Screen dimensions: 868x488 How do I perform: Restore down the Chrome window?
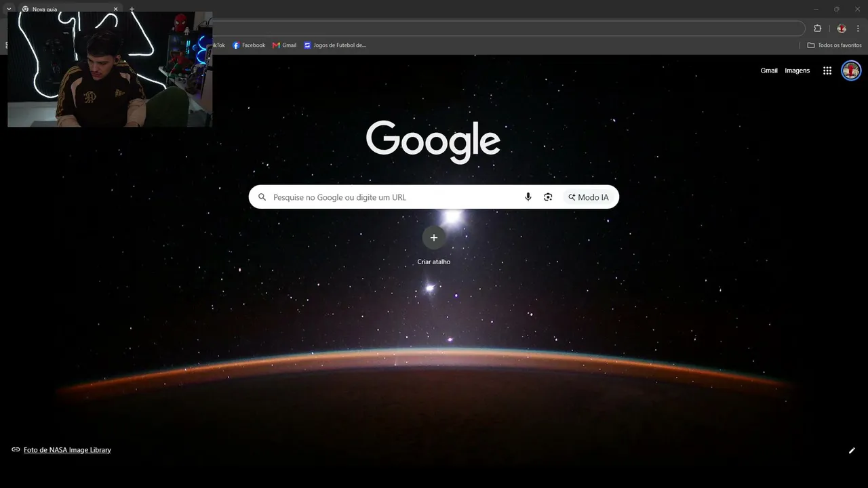pos(836,9)
